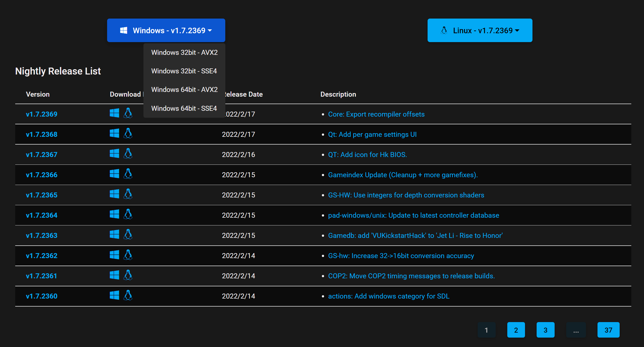
Task: Open 'pad-windows/unix: Update to latest controller database' link
Action: [413, 215]
